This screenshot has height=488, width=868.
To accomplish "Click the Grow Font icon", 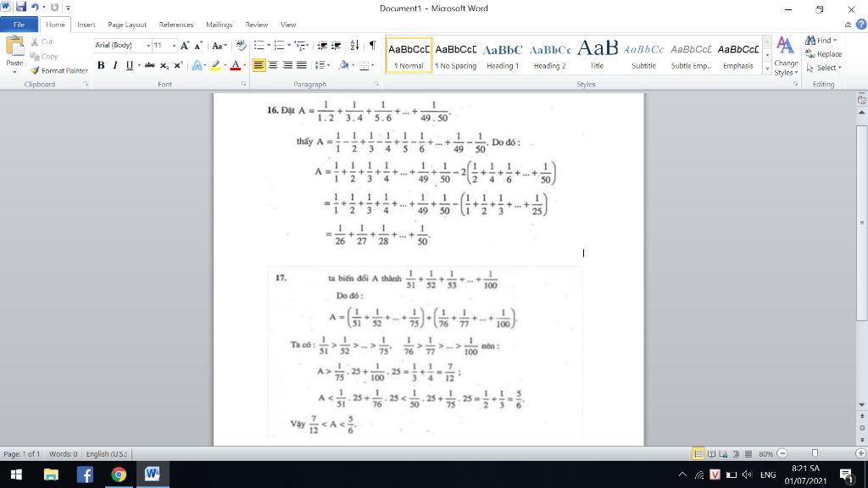I will click(x=185, y=46).
